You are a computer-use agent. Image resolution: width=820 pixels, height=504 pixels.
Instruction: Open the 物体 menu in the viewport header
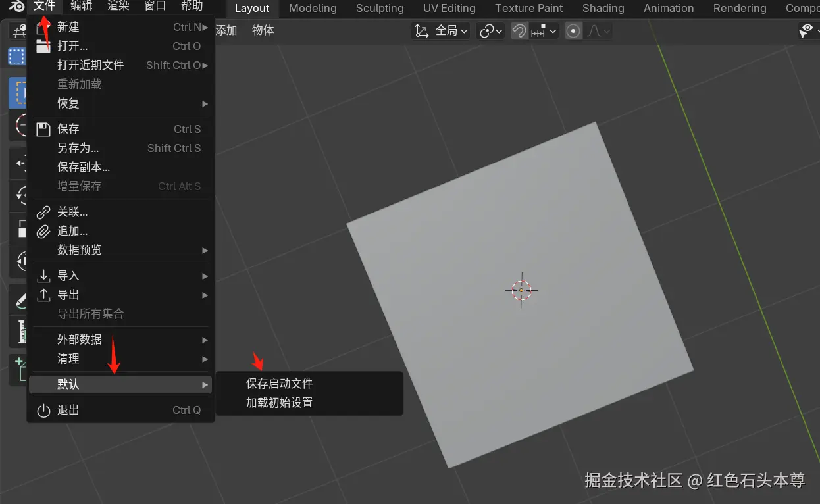tap(263, 30)
